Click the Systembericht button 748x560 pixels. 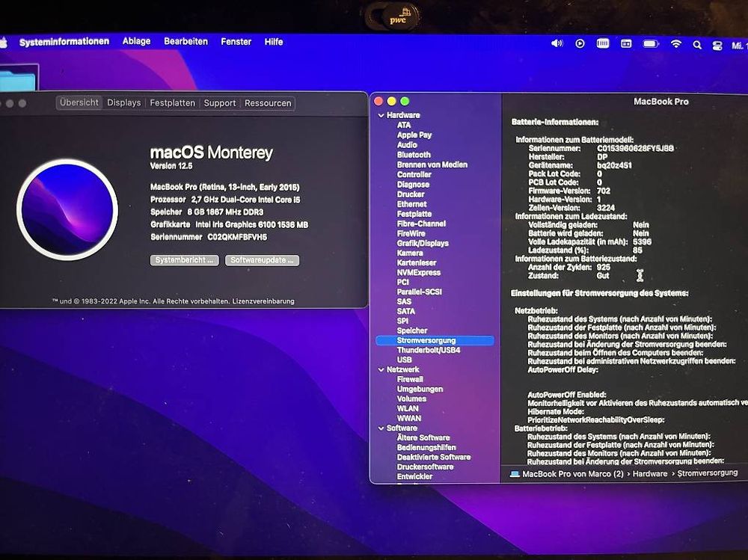(x=185, y=260)
